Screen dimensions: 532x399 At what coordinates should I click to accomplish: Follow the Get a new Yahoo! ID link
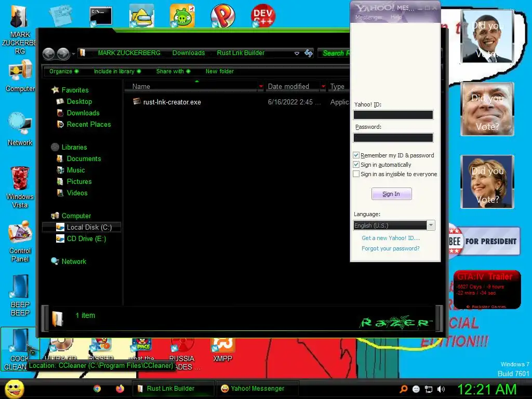[391, 238]
